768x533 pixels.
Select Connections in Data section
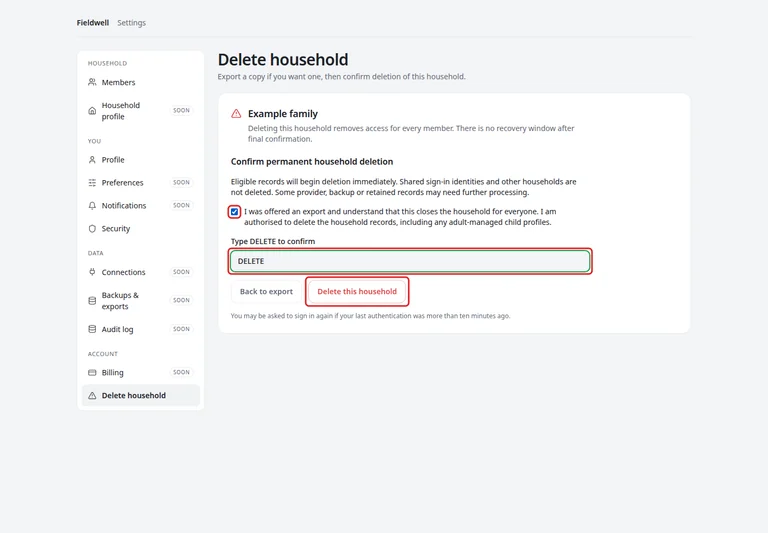coord(141,272)
